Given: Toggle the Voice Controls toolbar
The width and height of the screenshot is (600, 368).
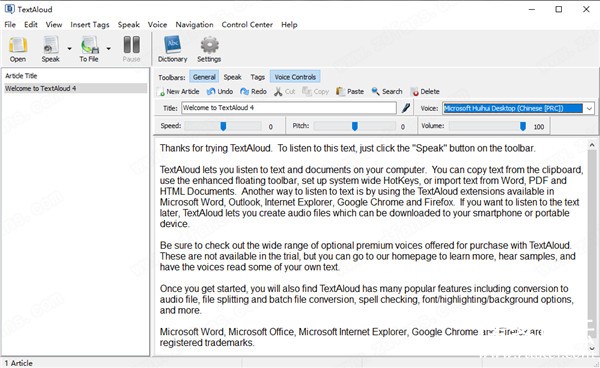Looking at the screenshot, I should pyautogui.click(x=295, y=77).
